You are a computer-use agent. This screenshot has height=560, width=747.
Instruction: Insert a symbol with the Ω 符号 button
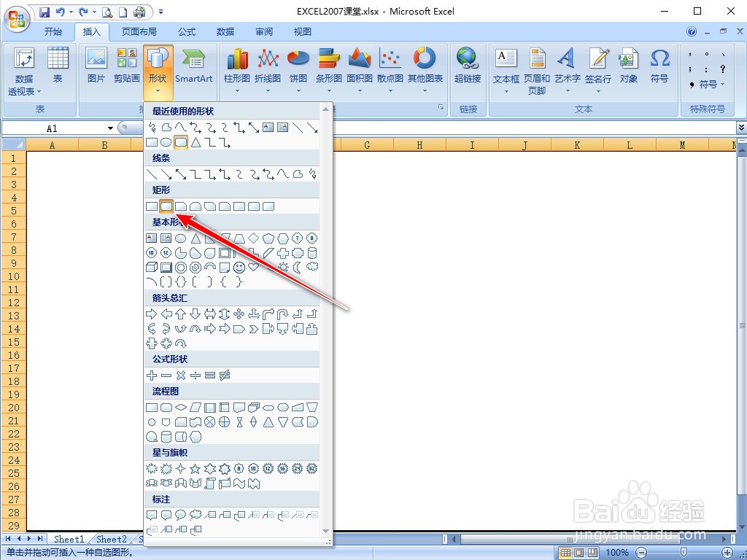tap(659, 66)
